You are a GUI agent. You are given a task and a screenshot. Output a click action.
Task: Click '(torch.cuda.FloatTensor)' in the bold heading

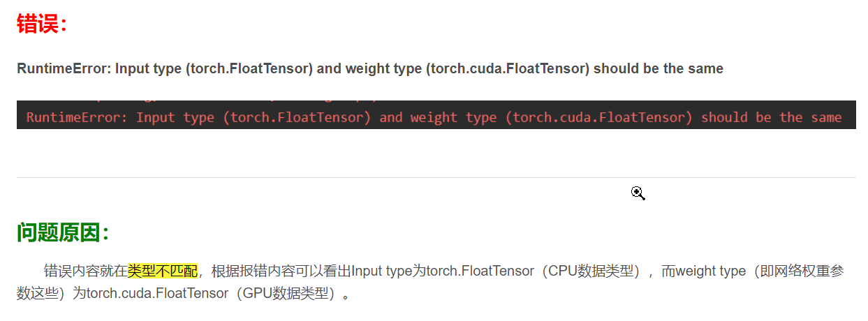click(510, 68)
